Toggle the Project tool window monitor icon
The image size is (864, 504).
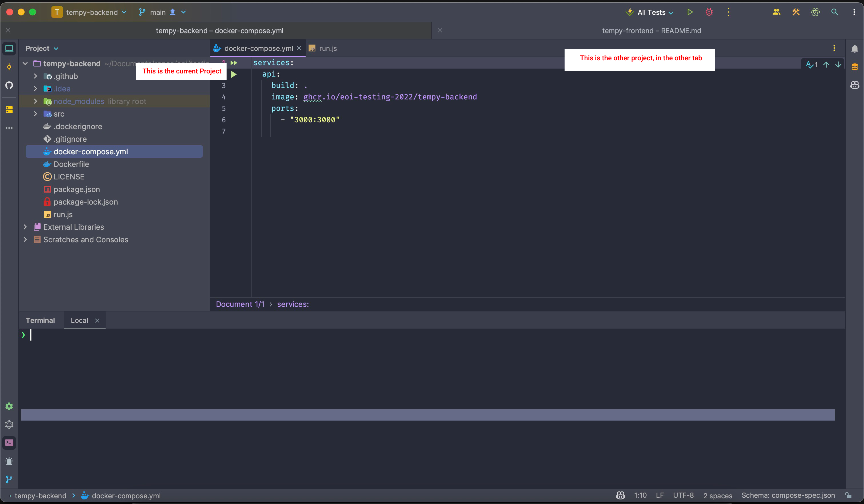[9, 48]
